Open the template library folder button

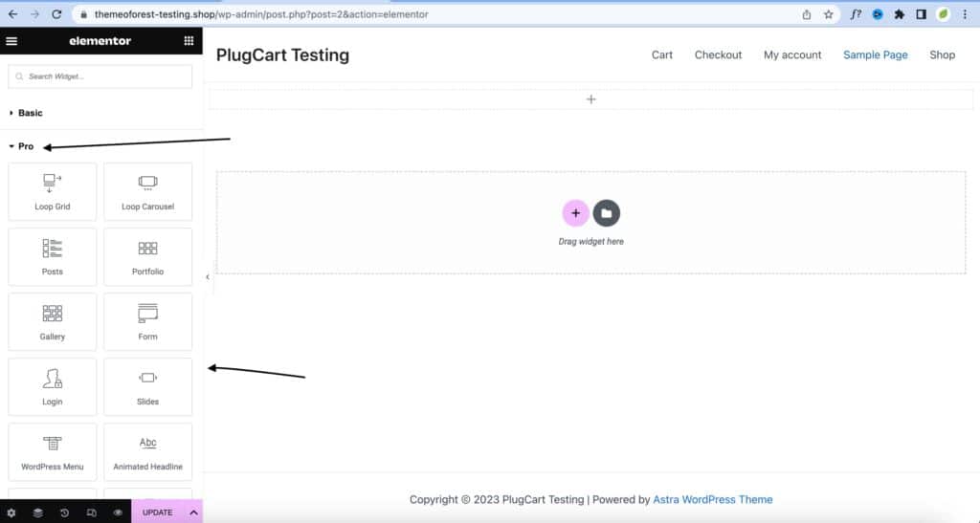607,213
